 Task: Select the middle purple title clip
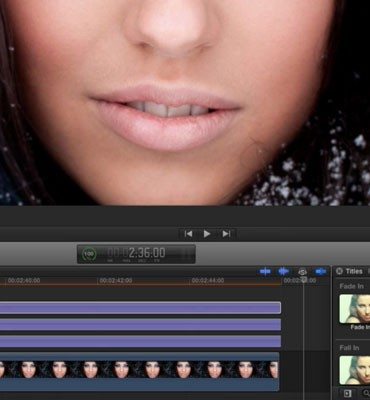click(140, 325)
